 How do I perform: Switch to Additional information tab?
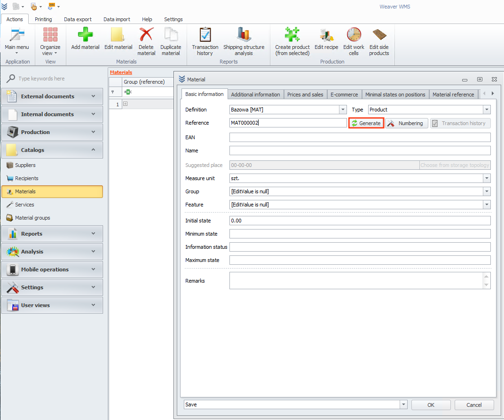click(256, 95)
